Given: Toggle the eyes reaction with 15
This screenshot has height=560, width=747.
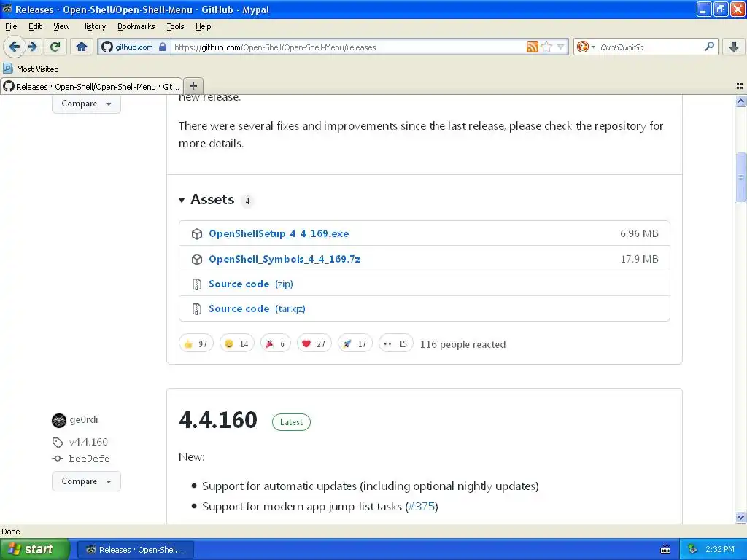Looking at the screenshot, I should [x=396, y=343].
